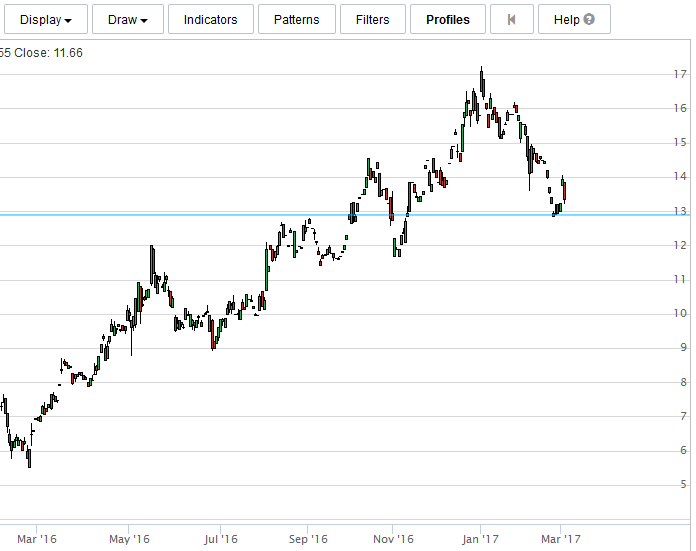Image resolution: width=696 pixels, height=551 pixels.
Task: Open the Display dropdown menu
Action: pos(46,20)
